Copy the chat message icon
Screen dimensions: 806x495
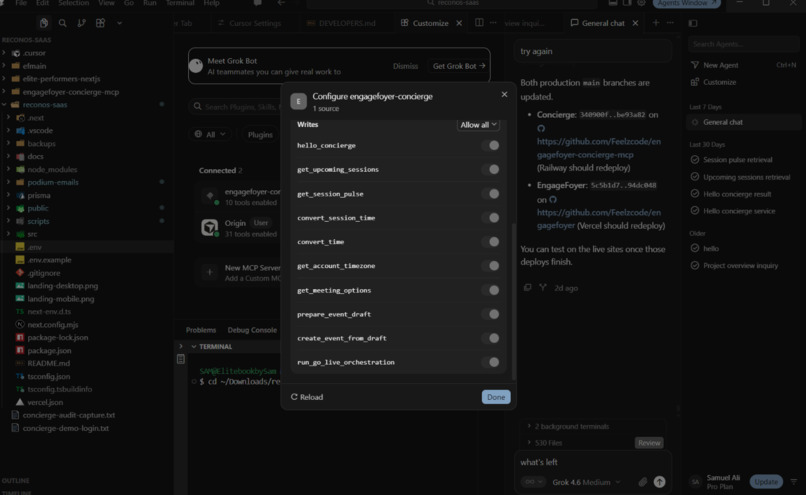pyautogui.click(x=527, y=288)
